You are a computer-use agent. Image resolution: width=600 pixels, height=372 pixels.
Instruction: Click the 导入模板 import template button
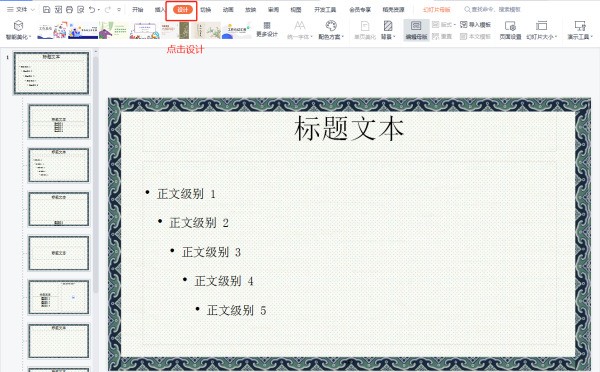tap(475, 25)
